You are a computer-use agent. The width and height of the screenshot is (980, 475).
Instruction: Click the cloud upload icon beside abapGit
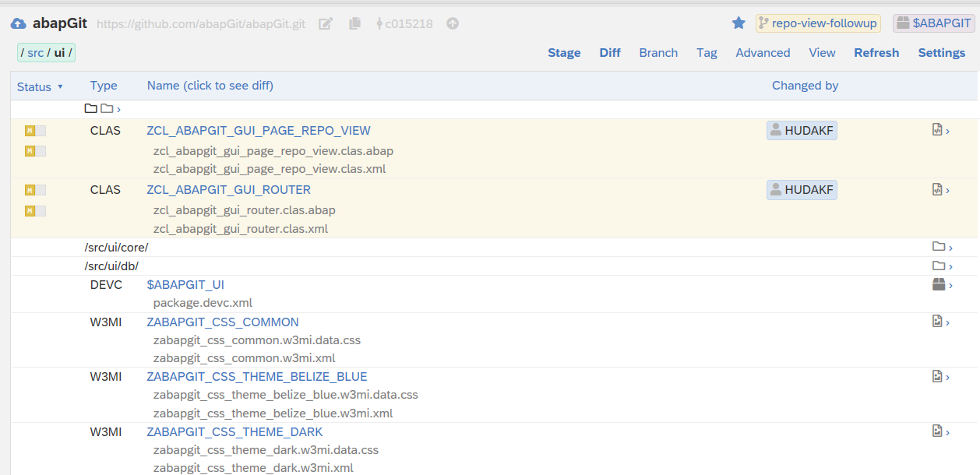(x=18, y=23)
